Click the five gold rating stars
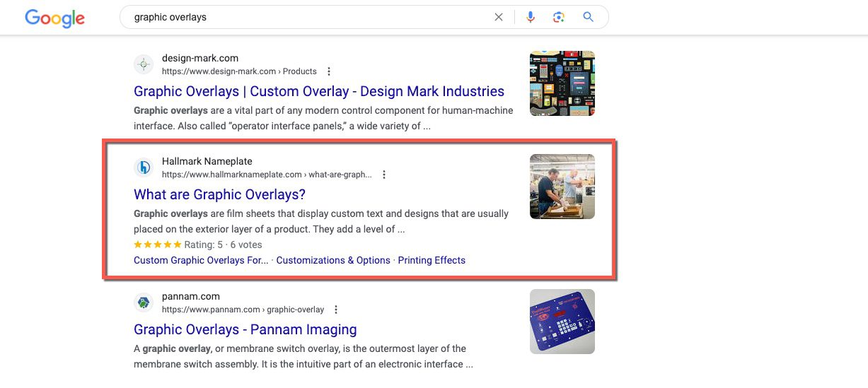The image size is (868, 388). pyautogui.click(x=158, y=245)
